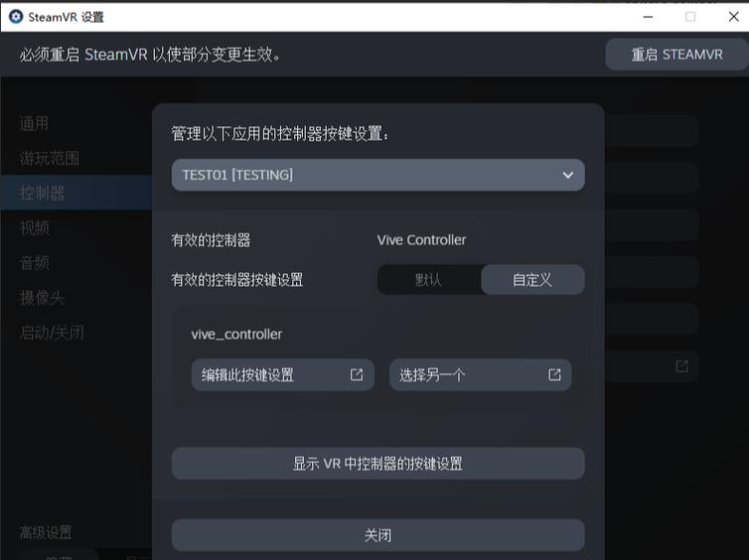Open 启动/关闭 settings tab

(76, 333)
